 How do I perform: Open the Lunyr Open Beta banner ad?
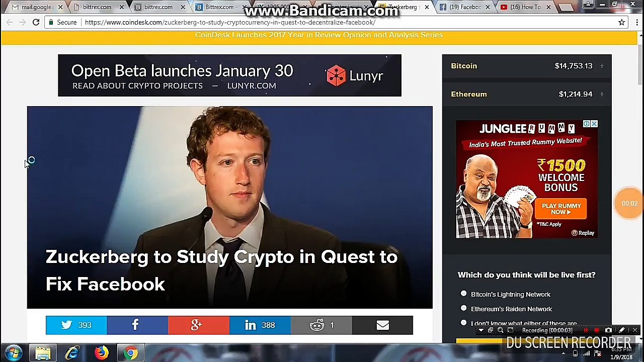(x=229, y=75)
